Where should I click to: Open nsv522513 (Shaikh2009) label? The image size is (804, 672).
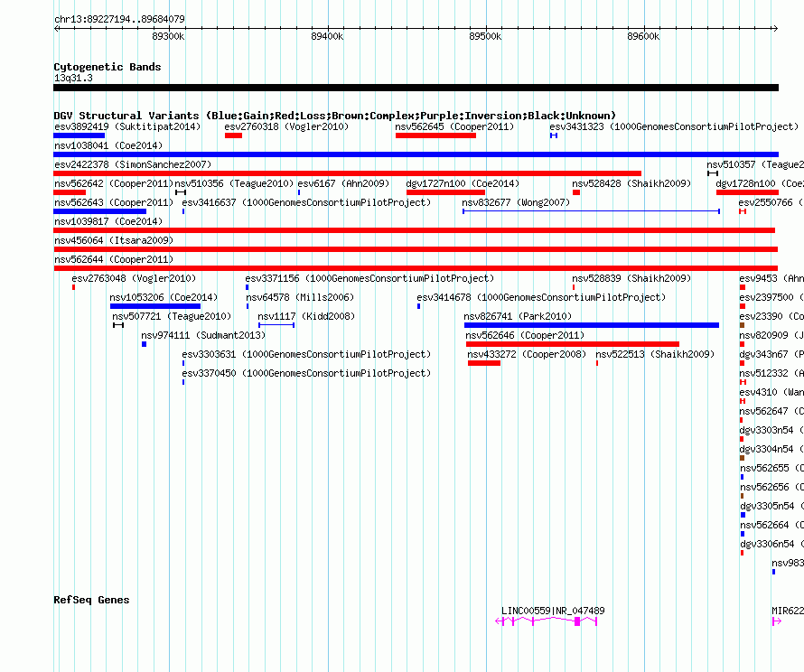point(655,354)
